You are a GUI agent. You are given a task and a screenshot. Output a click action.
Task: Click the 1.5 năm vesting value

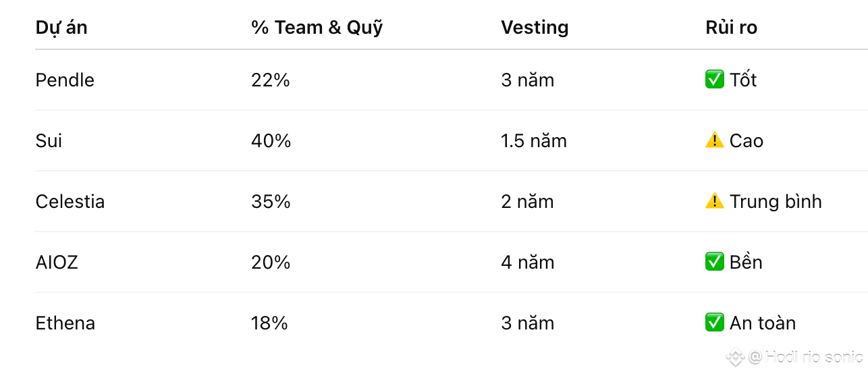click(x=534, y=141)
